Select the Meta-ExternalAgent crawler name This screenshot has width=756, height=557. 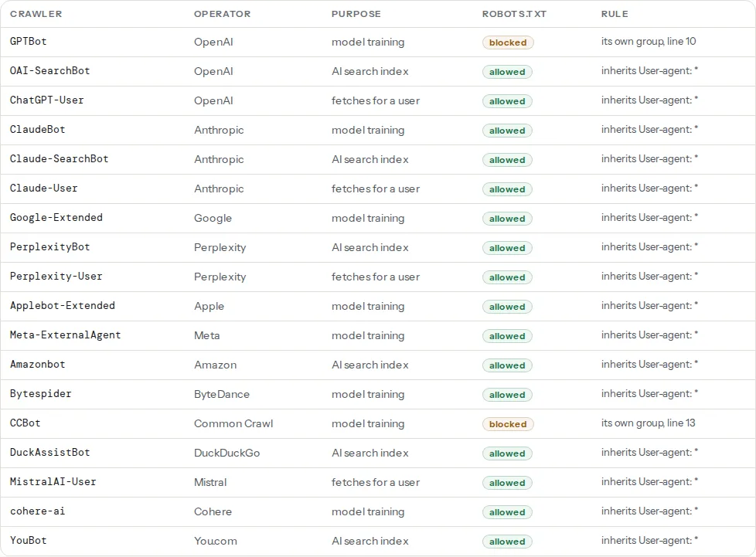66,335
